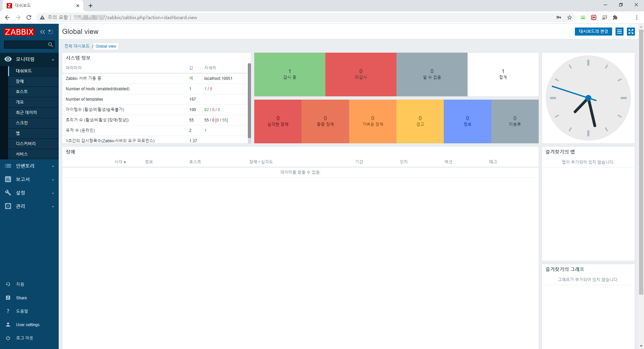Click the Inventory list icon
The height and width of the screenshot is (349, 644).
pos(8,166)
